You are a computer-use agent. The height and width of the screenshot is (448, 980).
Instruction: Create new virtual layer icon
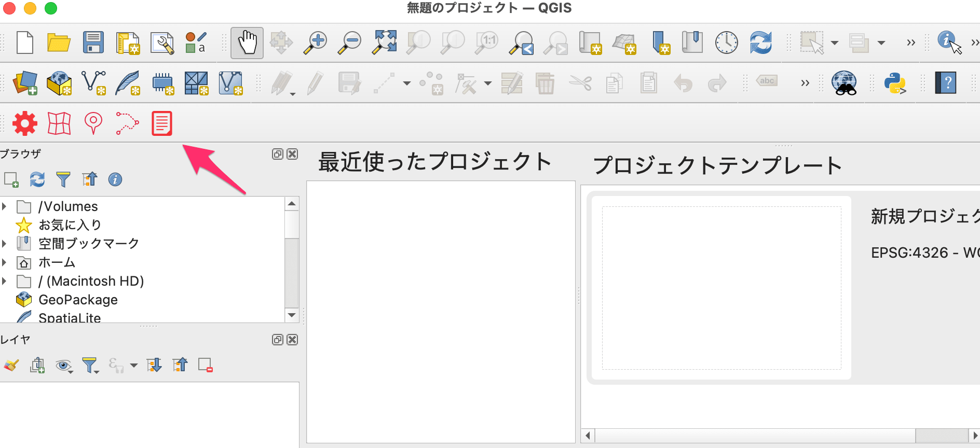(231, 83)
